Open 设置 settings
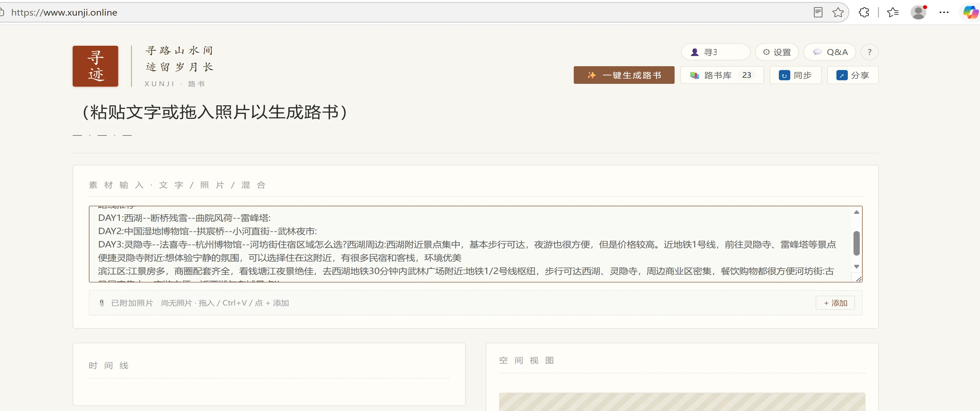Screen dimensions: 980x411 [776, 52]
